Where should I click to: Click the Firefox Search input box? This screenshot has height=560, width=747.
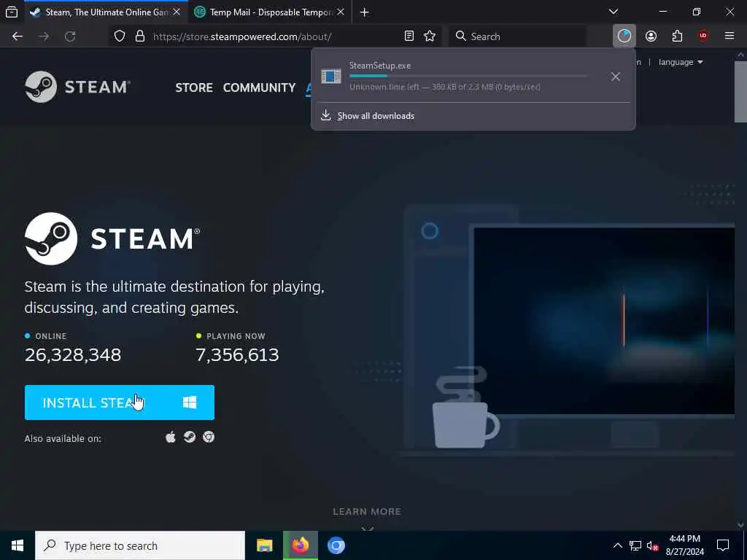click(518, 36)
